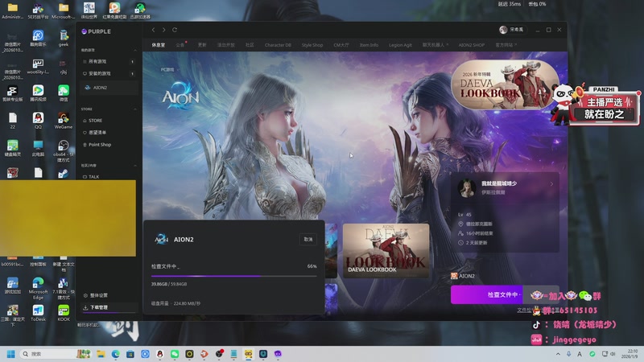This screenshot has height=362, width=644.
Task: Open the Style Shop tab
Action: coord(312,45)
